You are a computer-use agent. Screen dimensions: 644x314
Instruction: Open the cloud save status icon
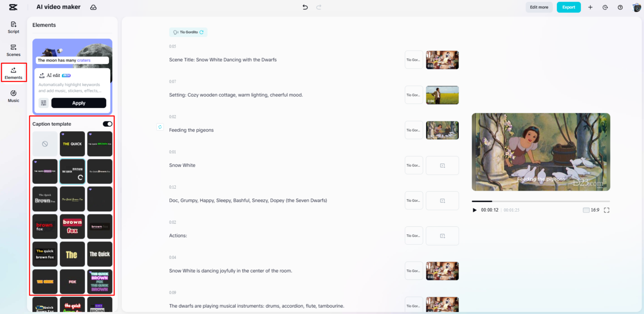(x=93, y=7)
